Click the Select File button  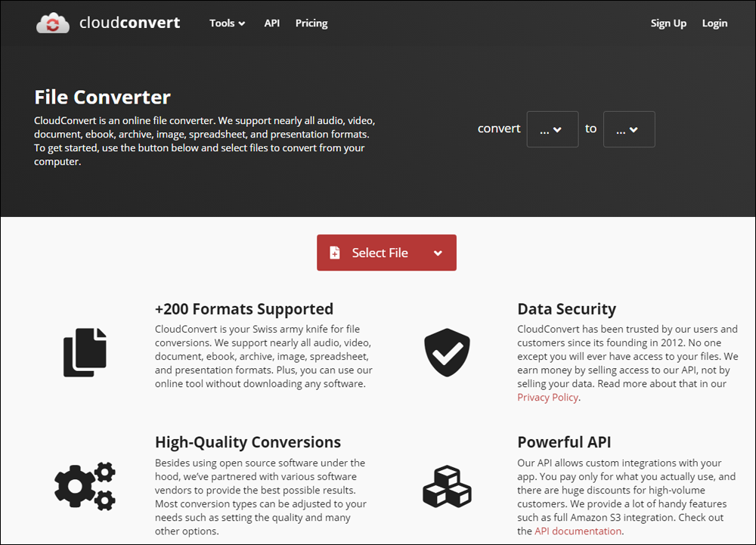386,252
